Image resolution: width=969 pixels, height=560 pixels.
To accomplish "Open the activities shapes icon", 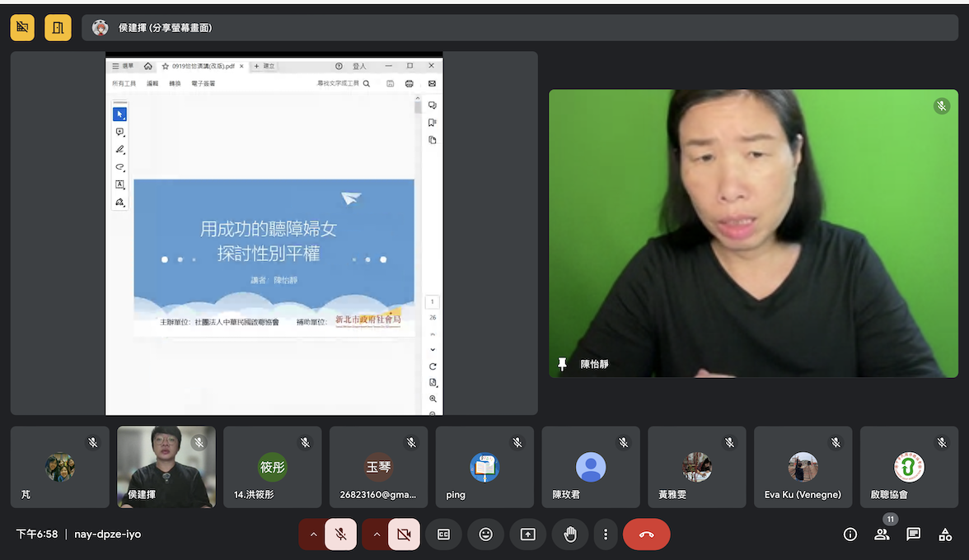I will coord(945,534).
